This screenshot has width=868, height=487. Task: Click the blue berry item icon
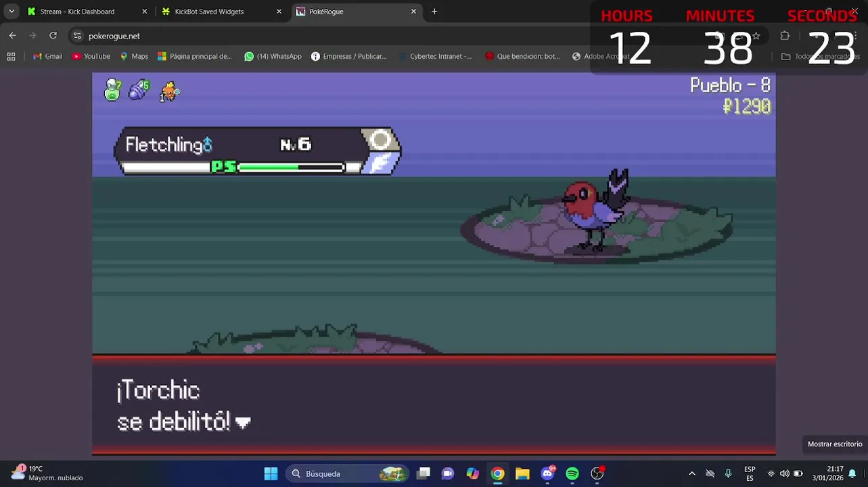(139, 90)
